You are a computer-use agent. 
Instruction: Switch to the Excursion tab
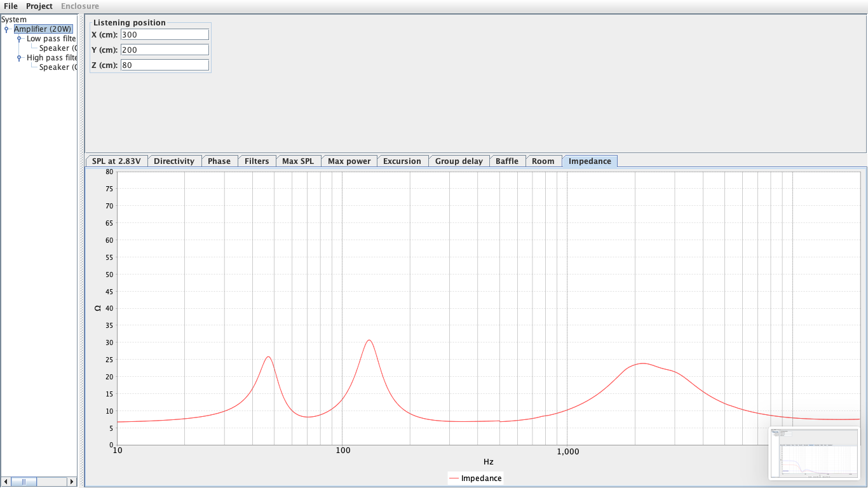click(x=402, y=161)
